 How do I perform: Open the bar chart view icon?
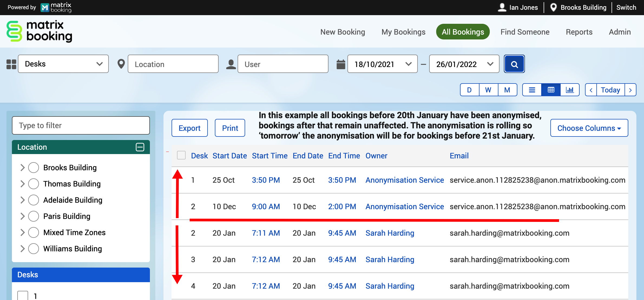pyautogui.click(x=570, y=90)
